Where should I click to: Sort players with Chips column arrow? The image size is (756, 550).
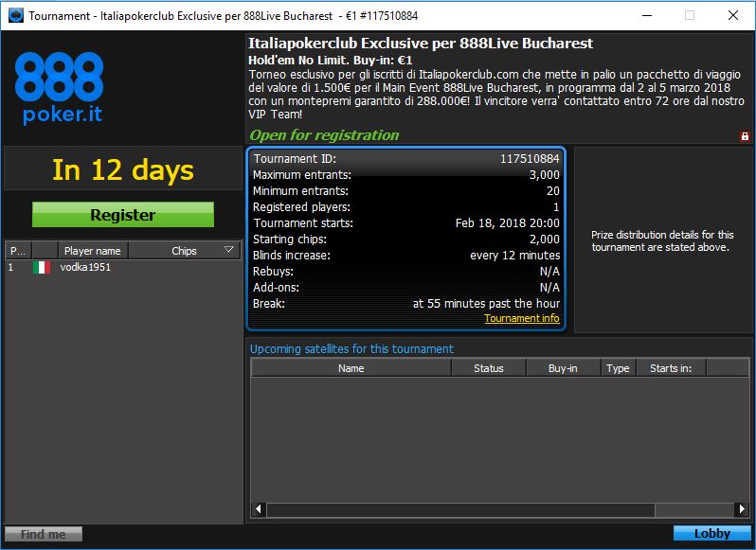[x=229, y=250]
